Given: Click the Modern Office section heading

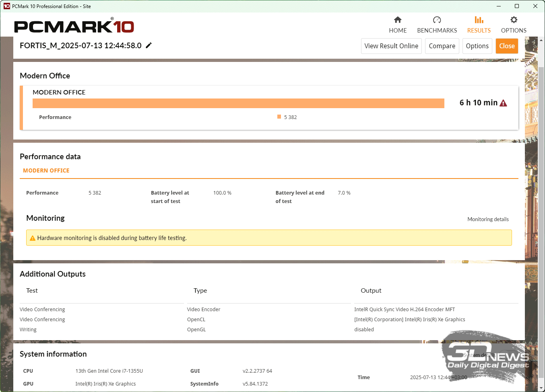Looking at the screenshot, I should pos(45,76).
